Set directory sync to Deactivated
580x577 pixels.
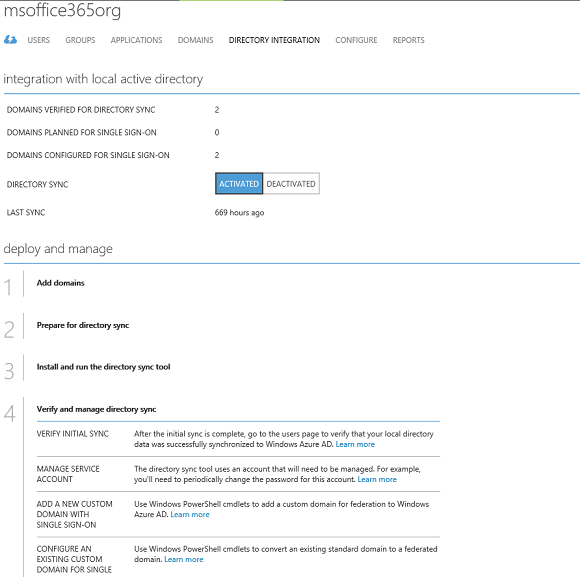[x=291, y=183]
